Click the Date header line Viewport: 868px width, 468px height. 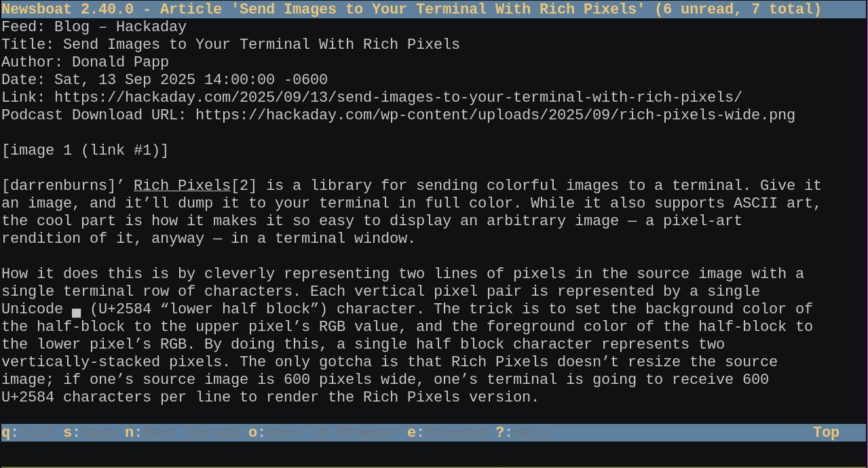(x=164, y=80)
